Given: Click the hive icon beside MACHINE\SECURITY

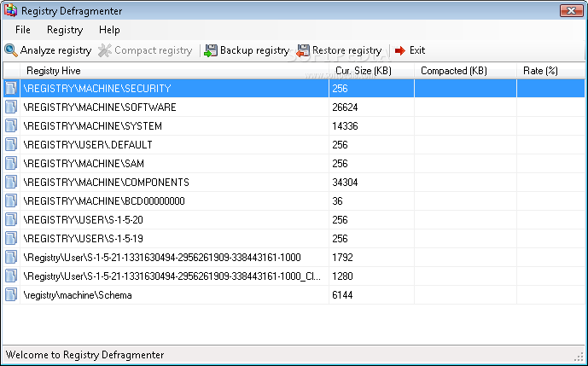Looking at the screenshot, I should pos(11,88).
